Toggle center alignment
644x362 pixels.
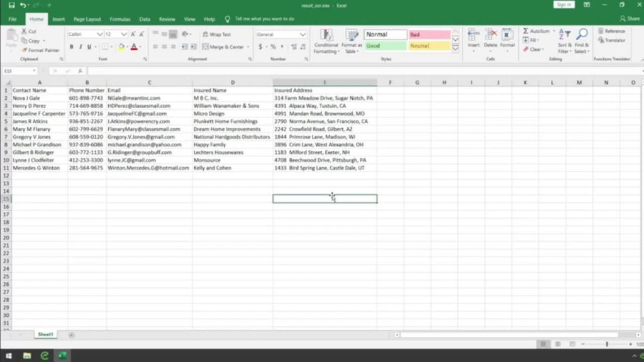[164, 47]
